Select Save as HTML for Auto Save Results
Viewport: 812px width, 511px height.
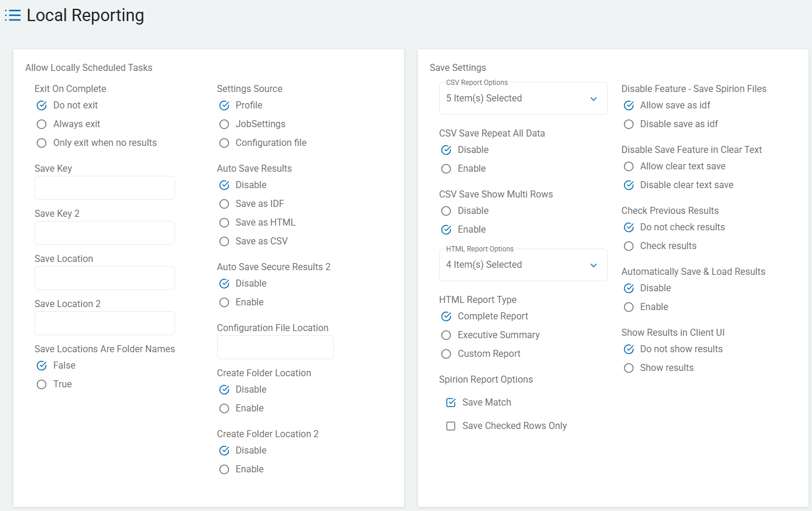coord(224,223)
